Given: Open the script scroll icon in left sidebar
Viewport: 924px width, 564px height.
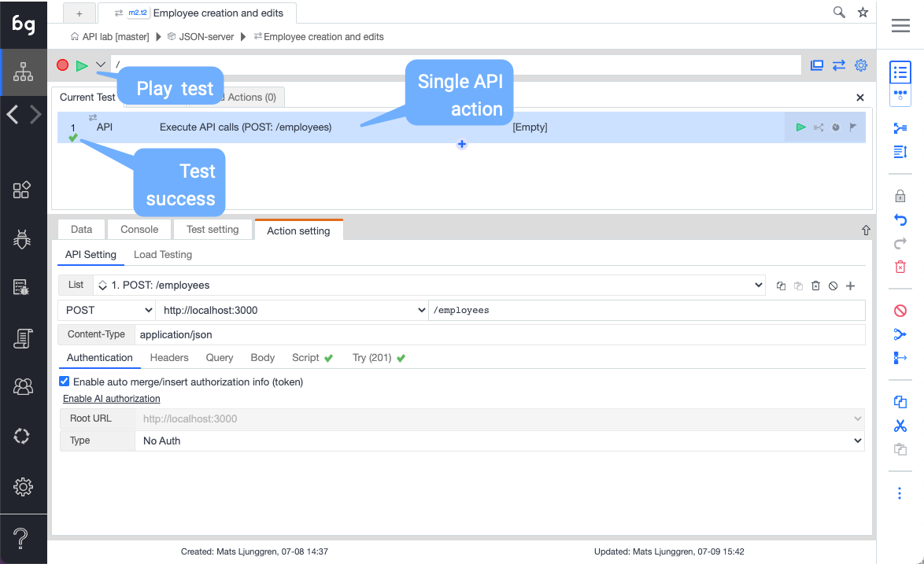Looking at the screenshot, I should tap(22, 338).
